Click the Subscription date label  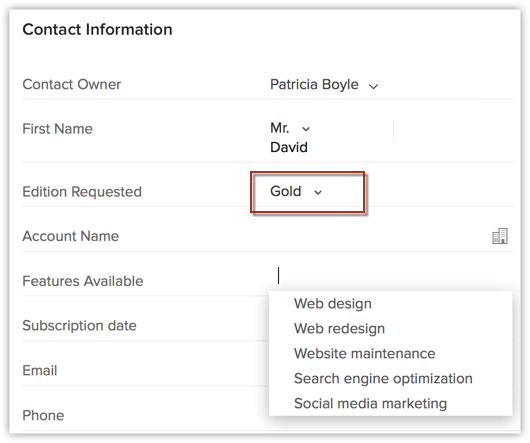(79, 325)
